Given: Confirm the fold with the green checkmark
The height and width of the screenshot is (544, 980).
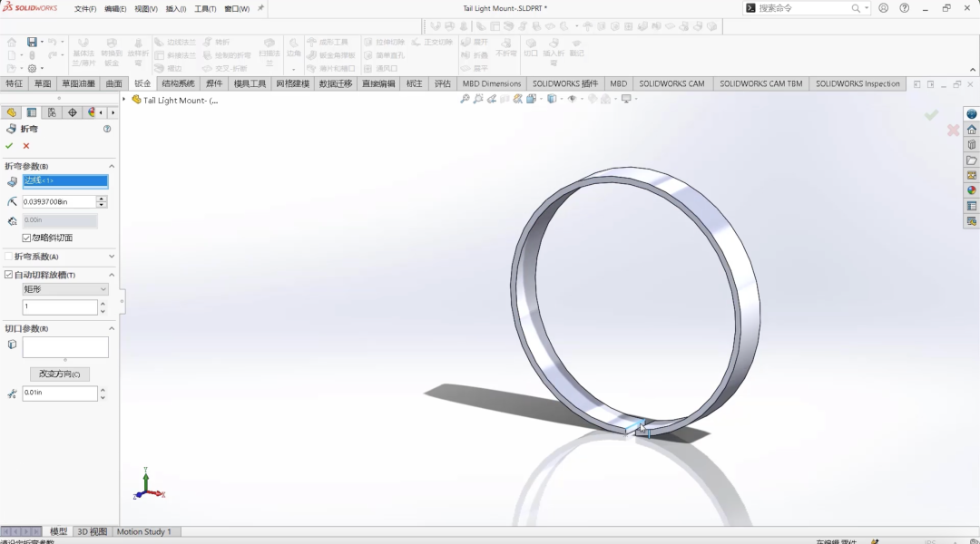Looking at the screenshot, I should point(9,145).
